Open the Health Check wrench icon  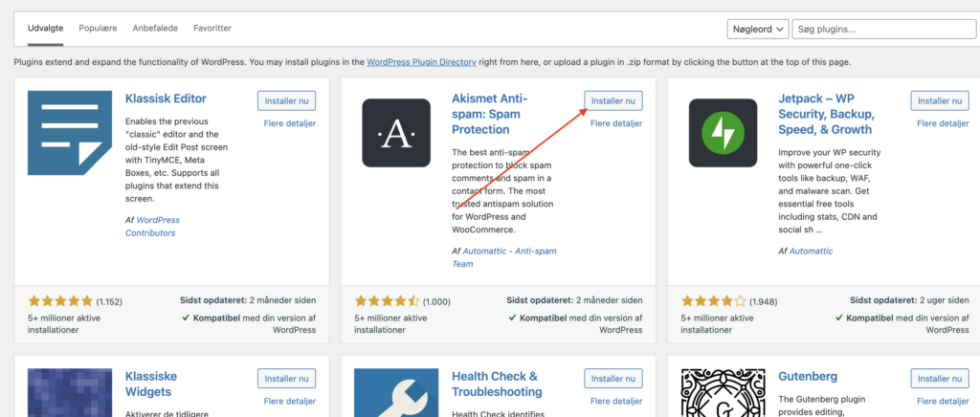point(396,393)
